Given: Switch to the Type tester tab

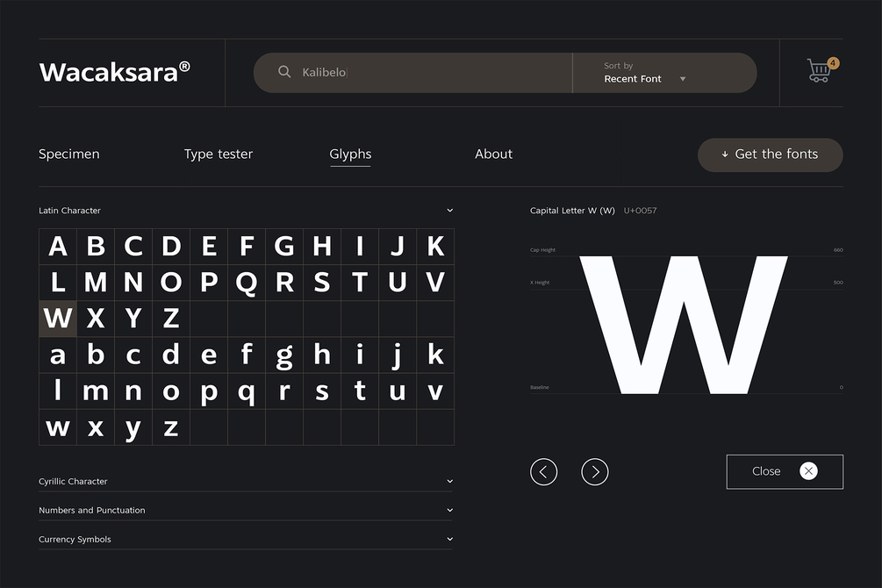Looking at the screenshot, I should (x=219, y=154).
